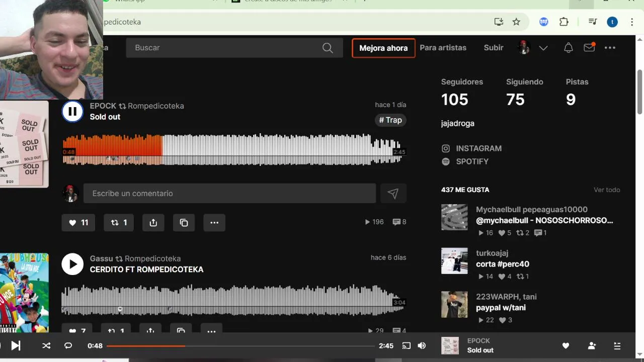Click Mychaelbull track thumbnail
The image size is (644, 362).
point(454,217)
